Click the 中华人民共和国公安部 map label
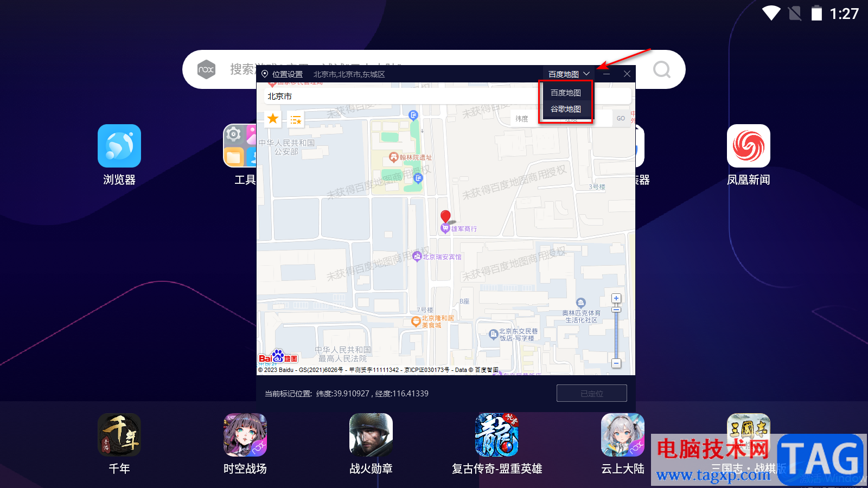 tap(286, 147)
